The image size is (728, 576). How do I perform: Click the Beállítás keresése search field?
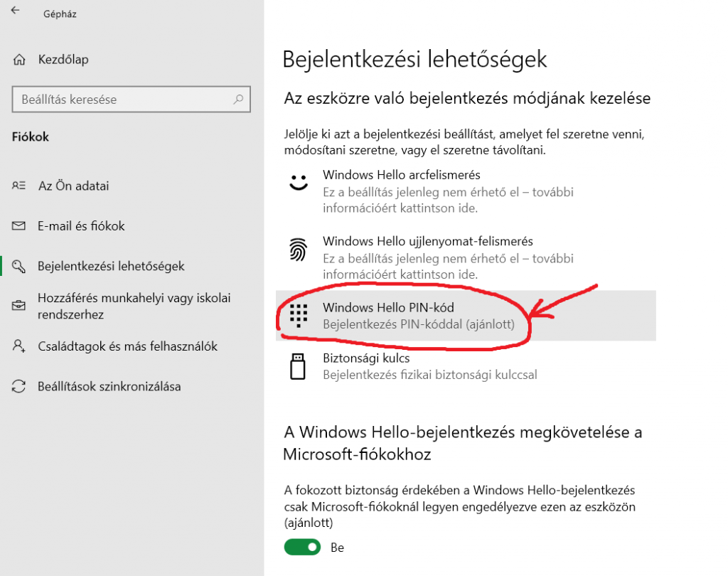click(x=131, y=99)
